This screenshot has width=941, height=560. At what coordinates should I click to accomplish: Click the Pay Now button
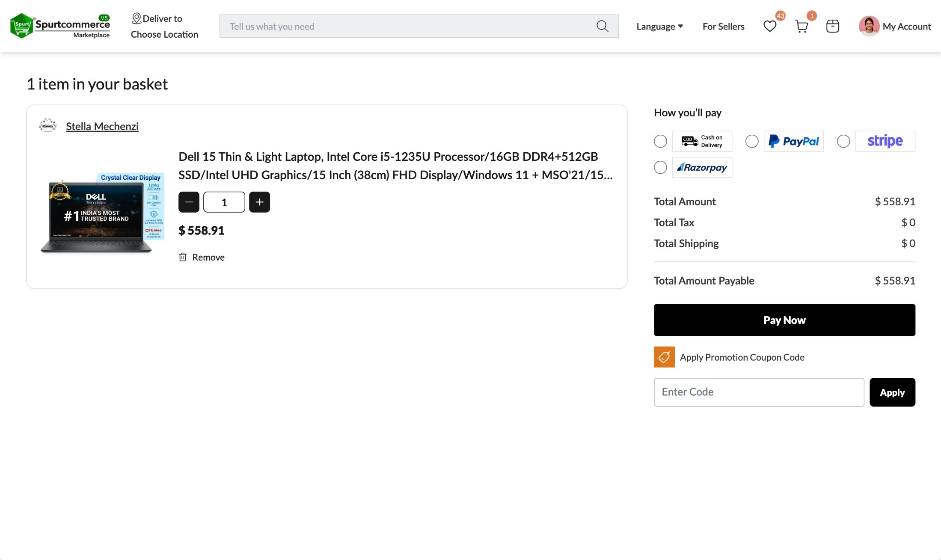click(784, 320)
